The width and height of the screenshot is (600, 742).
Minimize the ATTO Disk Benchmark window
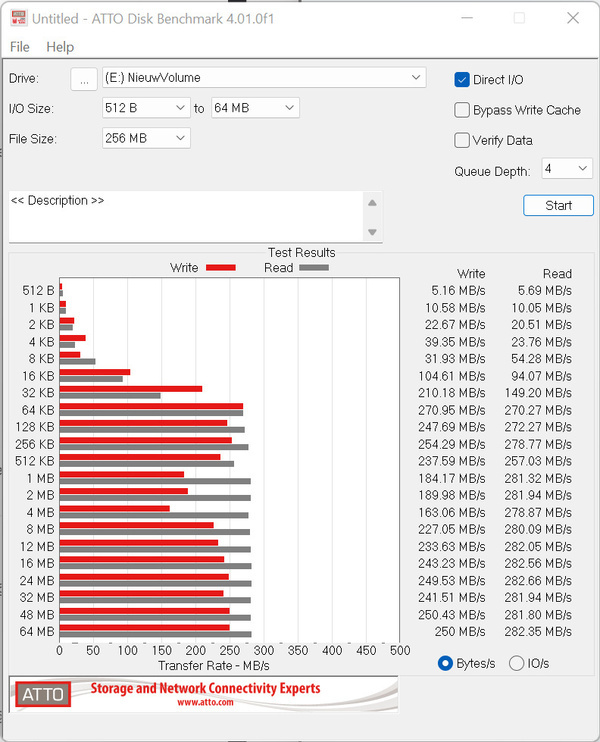coord(467,18)
